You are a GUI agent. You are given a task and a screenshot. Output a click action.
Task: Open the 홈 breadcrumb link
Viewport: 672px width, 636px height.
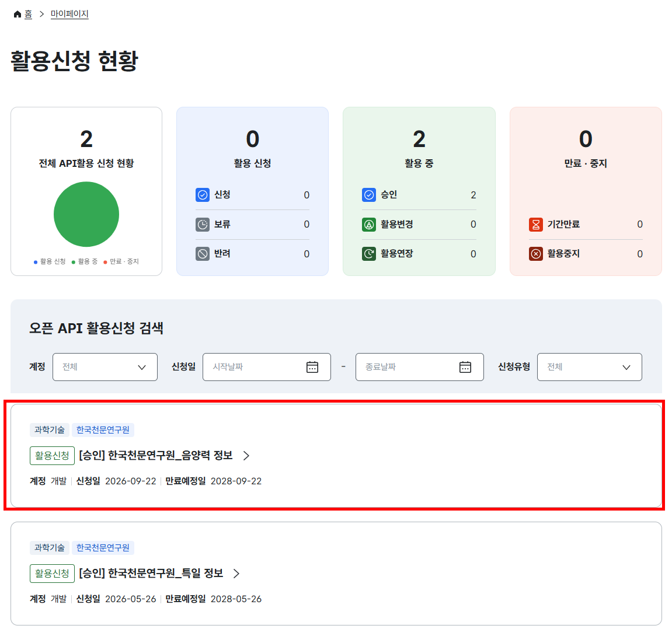[x=28, y=14]
